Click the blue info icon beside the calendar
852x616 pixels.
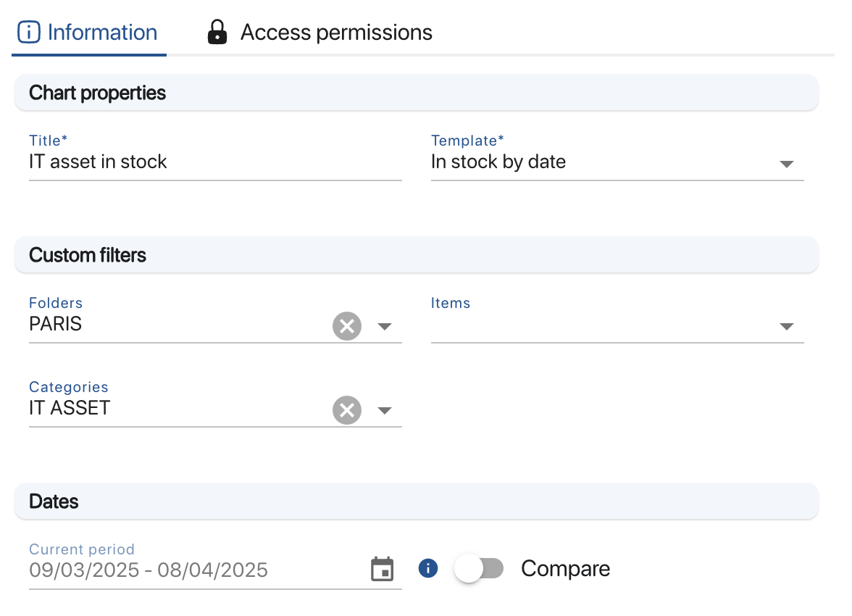(428, 568)
